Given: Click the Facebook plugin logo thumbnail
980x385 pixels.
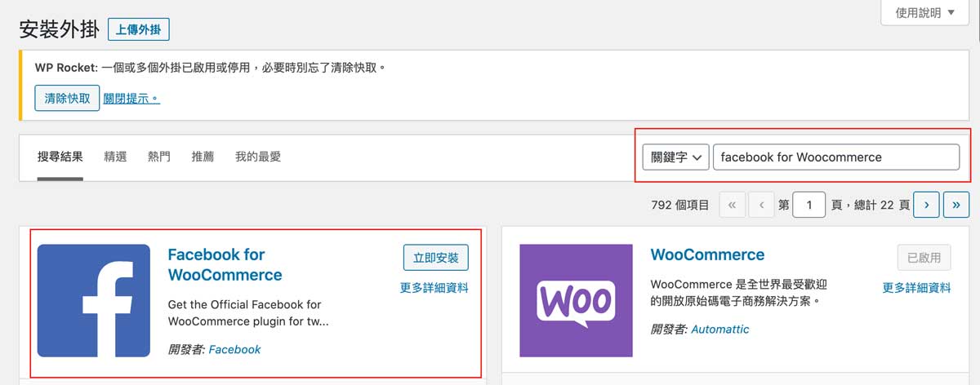Looking at the screenshot, I should click(94, 300).
